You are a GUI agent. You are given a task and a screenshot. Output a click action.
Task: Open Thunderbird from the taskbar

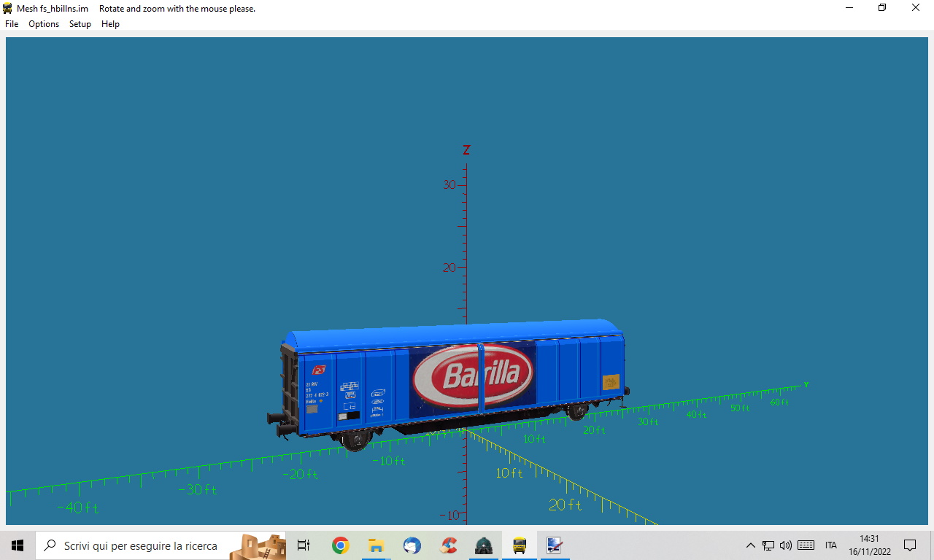coord(412,545)
